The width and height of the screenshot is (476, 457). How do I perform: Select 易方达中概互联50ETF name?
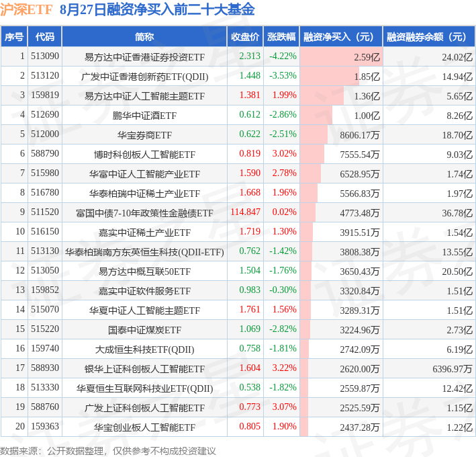pyautogui.click(x=144, y=272)
